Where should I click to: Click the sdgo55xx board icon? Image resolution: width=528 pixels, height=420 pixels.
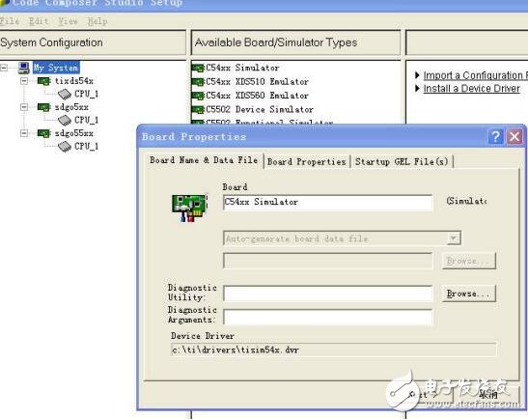tap(43, 133)
